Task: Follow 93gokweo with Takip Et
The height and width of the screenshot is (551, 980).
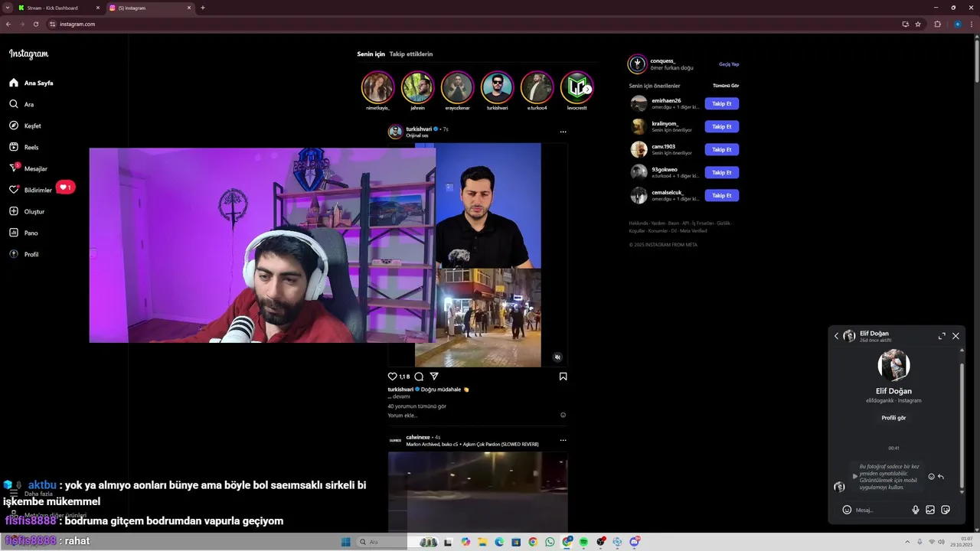Action: coord(722,172)
